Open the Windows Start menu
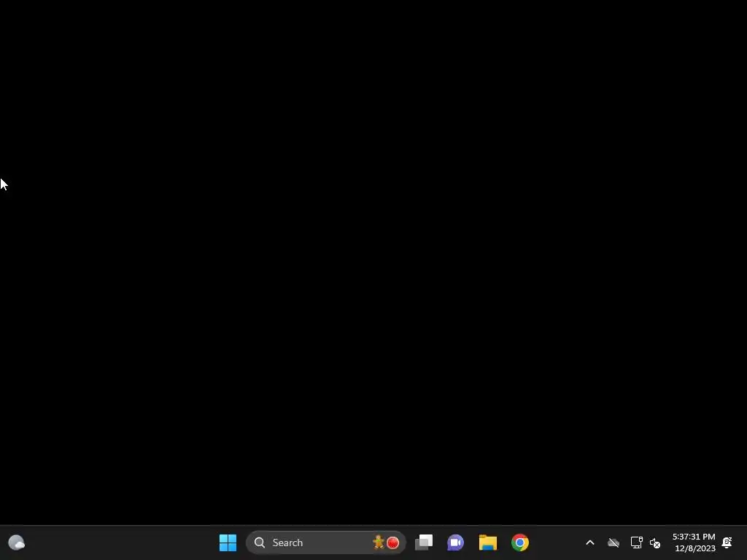 click(x=228, y=542)
